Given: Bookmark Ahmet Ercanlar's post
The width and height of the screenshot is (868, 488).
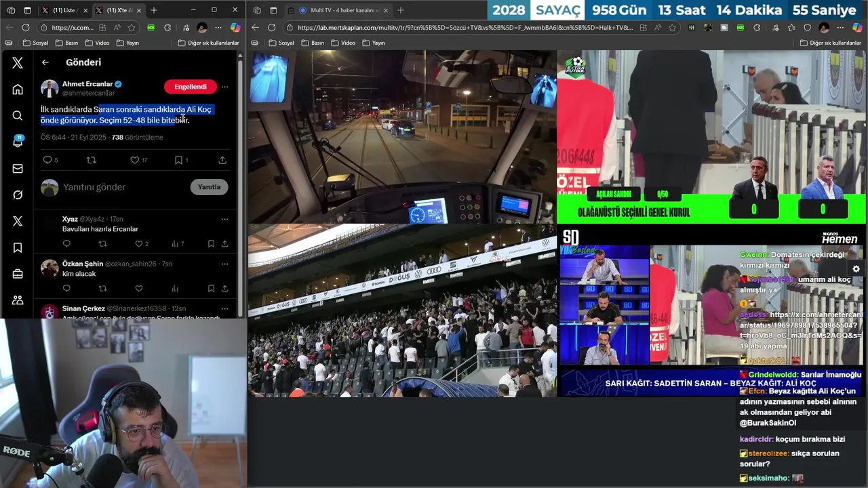Looking at the screenshot, I should pyautogui.click(x=178, y=160).
